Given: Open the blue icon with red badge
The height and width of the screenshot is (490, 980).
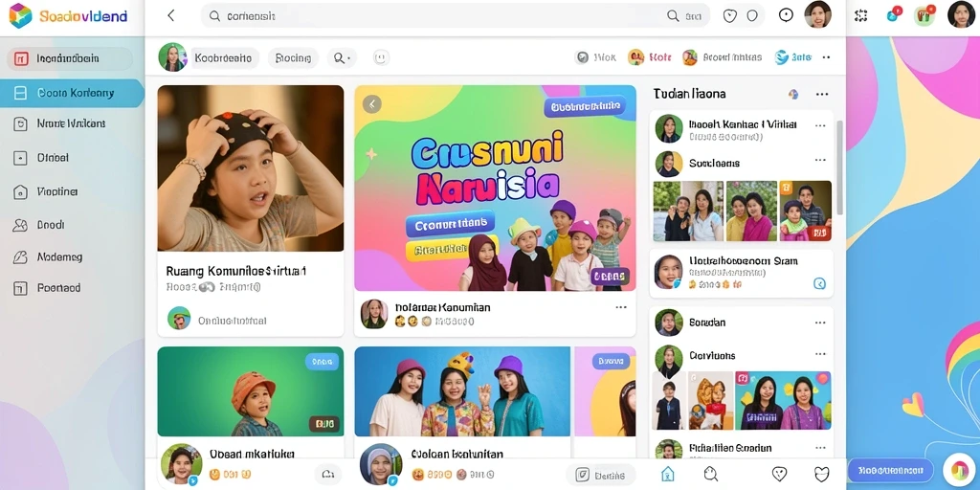Looking at the screenshot, I should (x=894, y=14).
